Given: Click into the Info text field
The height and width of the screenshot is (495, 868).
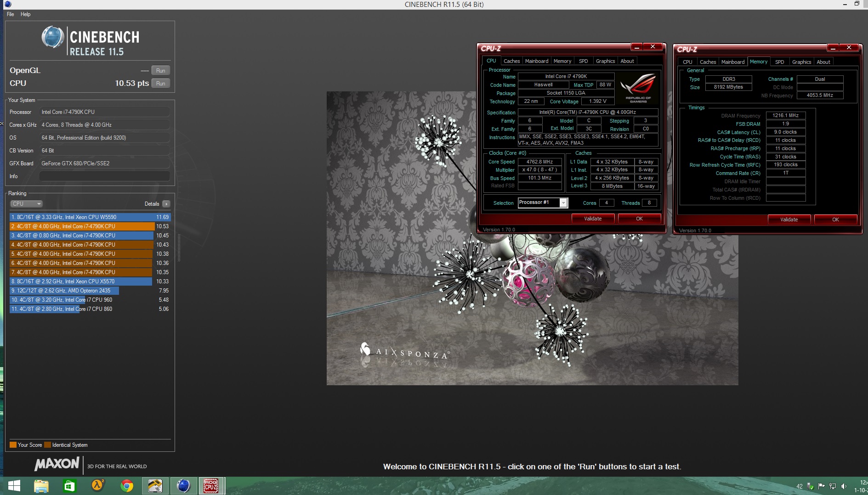Looking at the screenshot, I should [x=105, y=176].
